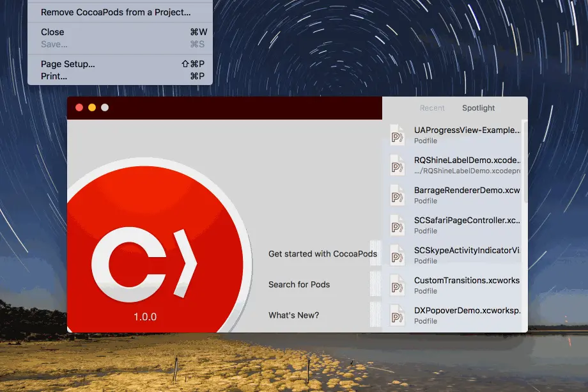
Task: Open UAProgressView-Example Podfile icon
Action: pyautogui.click(x=397, y=135)
